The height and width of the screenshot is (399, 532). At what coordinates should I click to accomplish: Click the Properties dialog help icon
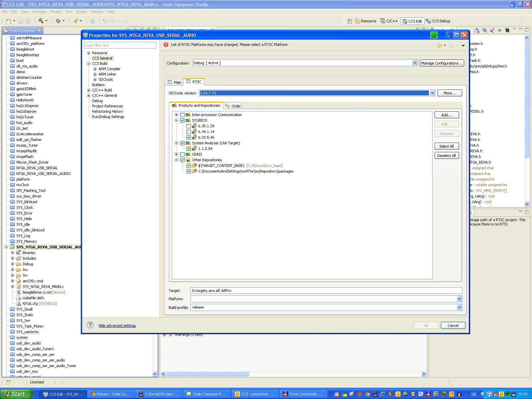point(90,325)
